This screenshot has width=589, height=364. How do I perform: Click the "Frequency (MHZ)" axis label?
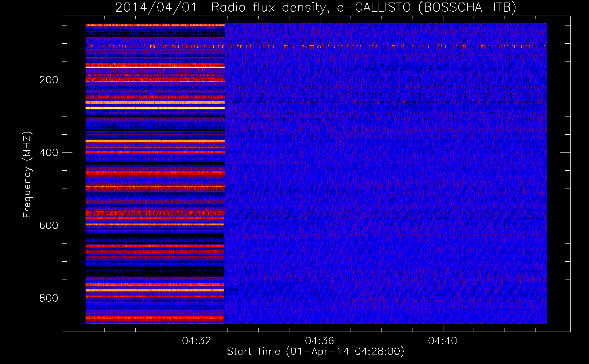pyautogui.click(x=27, y=175)
